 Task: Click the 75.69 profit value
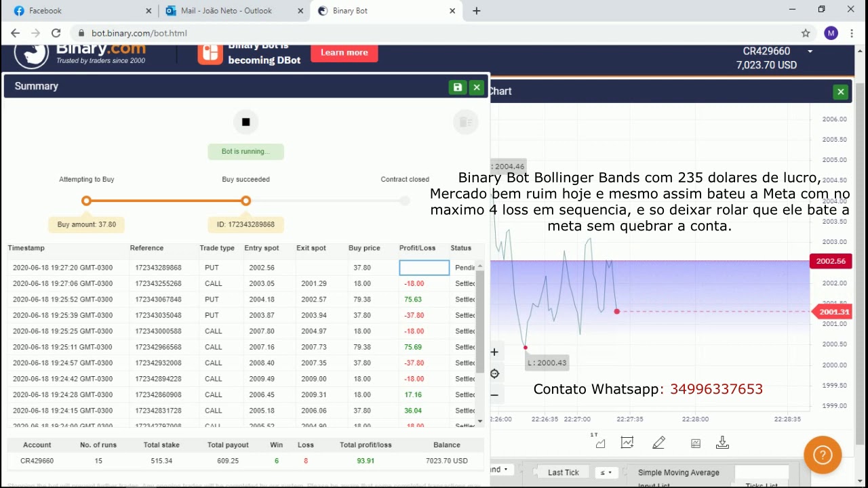[x=413, y=347]
